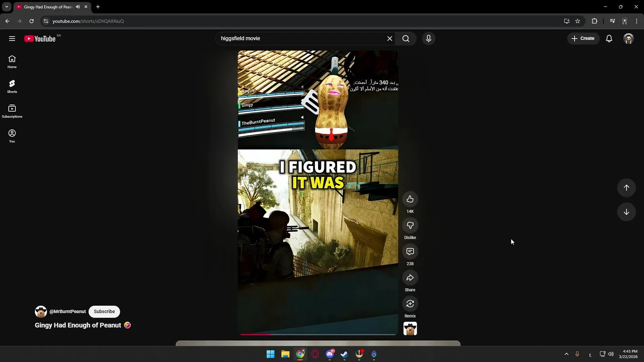Click the Chrome taskbar icon

tap(300, 354)
